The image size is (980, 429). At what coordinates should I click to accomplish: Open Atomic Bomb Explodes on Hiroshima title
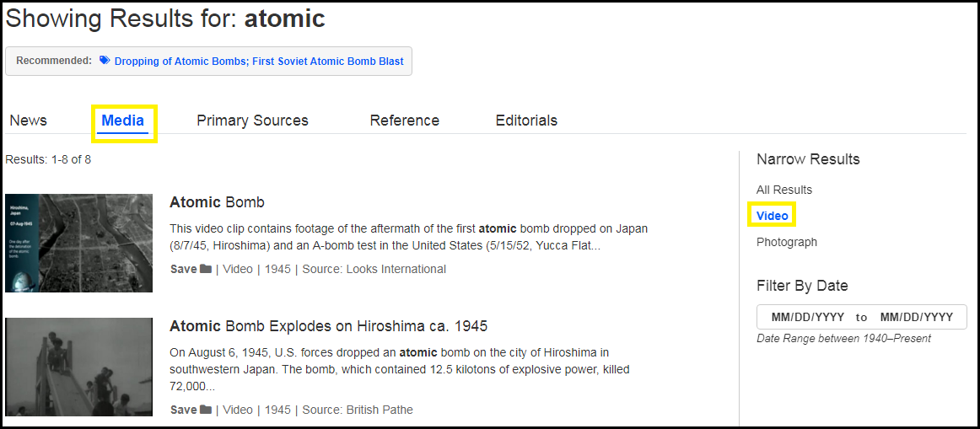(328, 326)
